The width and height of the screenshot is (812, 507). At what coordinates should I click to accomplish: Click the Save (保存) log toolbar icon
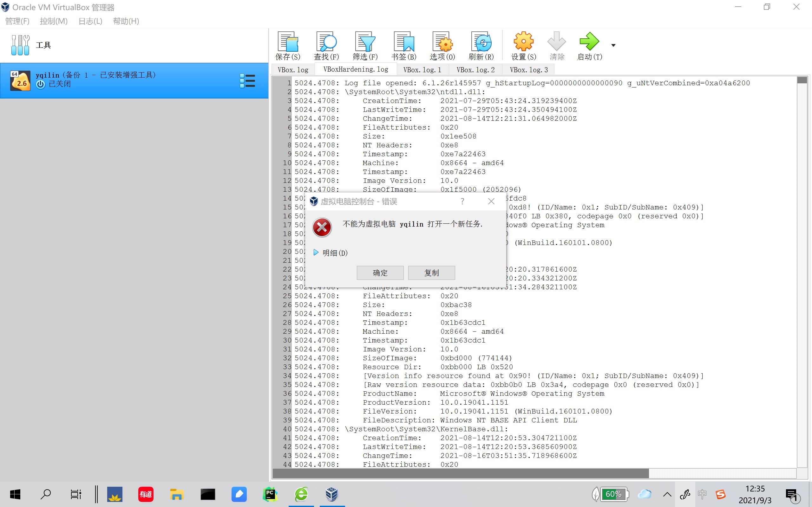point(288,46)
